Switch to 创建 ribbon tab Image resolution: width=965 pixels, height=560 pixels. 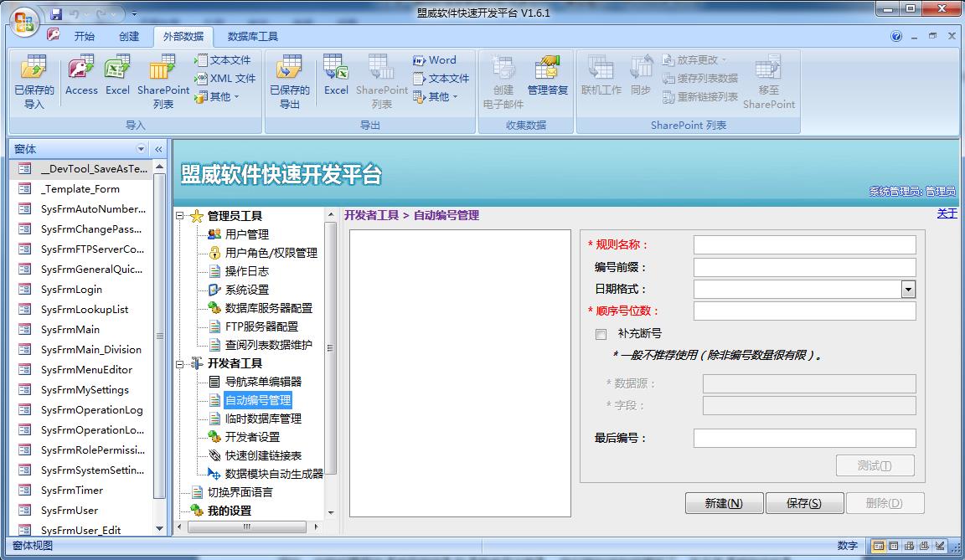click(129, 36)
